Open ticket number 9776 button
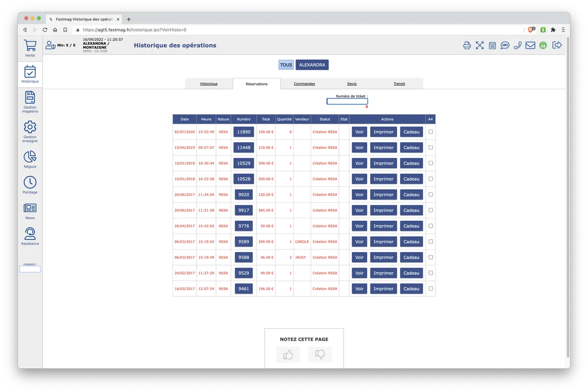588x392 pixels. [x=244, y=226]
